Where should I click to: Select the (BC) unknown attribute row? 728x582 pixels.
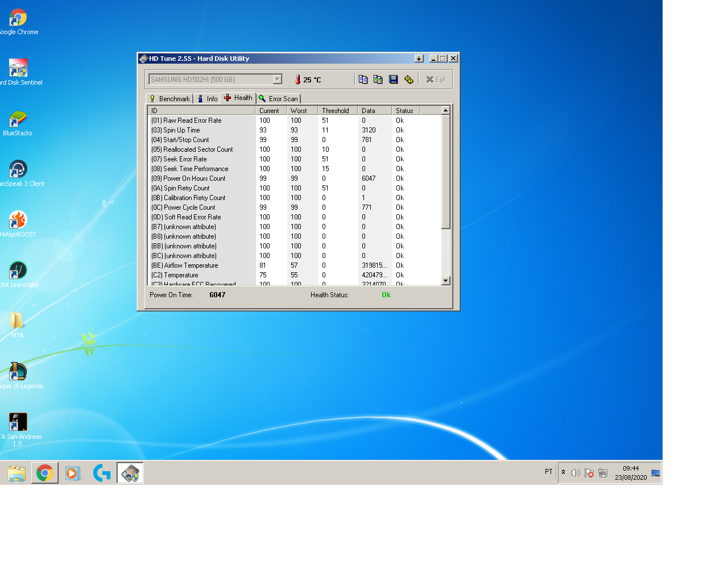pyautogui.click(x=294, y=256)
